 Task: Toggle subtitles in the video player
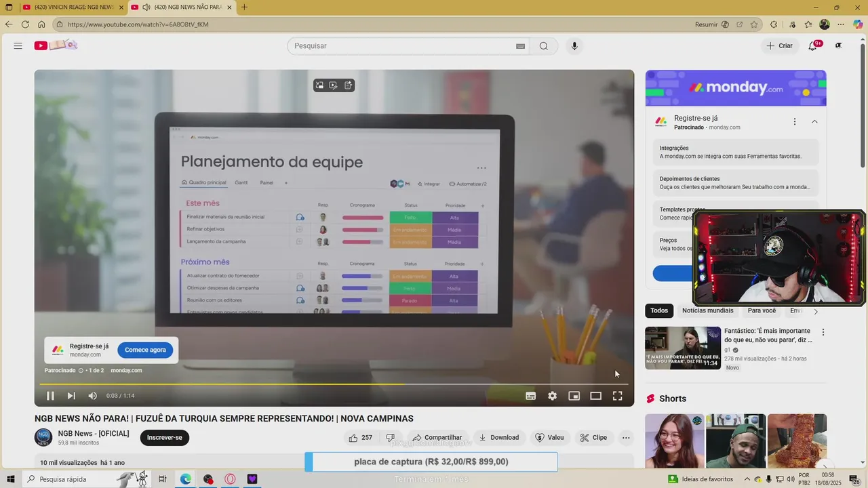click(531, 396)
